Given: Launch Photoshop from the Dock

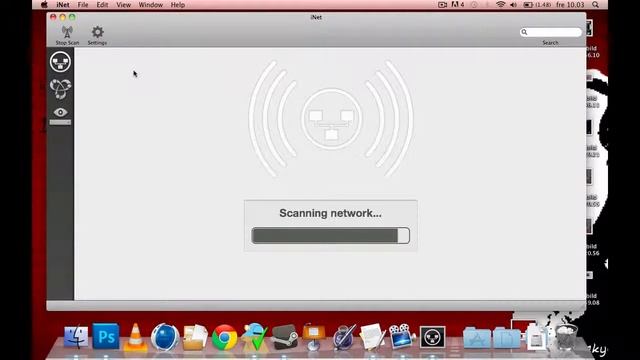Looking at the screenshot, I should [106, 337].
